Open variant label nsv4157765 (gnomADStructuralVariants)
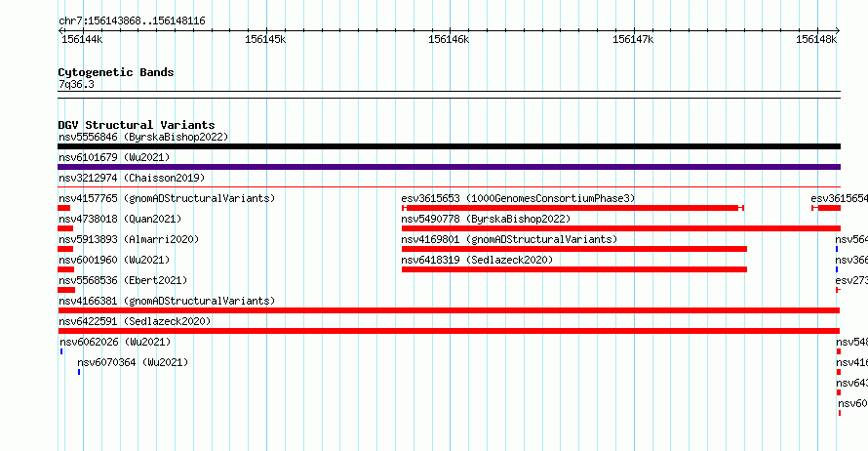868x451 pixels. coord(167,198)
